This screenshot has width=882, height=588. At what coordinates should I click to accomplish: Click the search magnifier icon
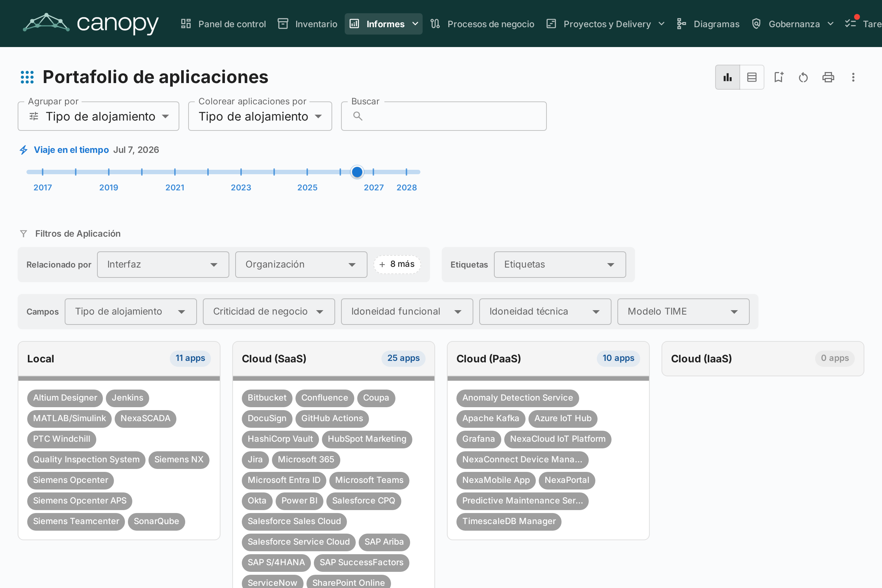click(x=358, y=116)
